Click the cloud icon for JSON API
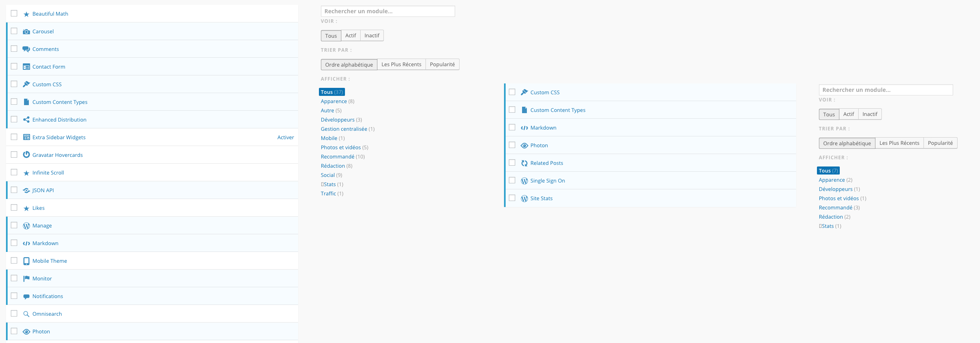 (x=26, y=191)
